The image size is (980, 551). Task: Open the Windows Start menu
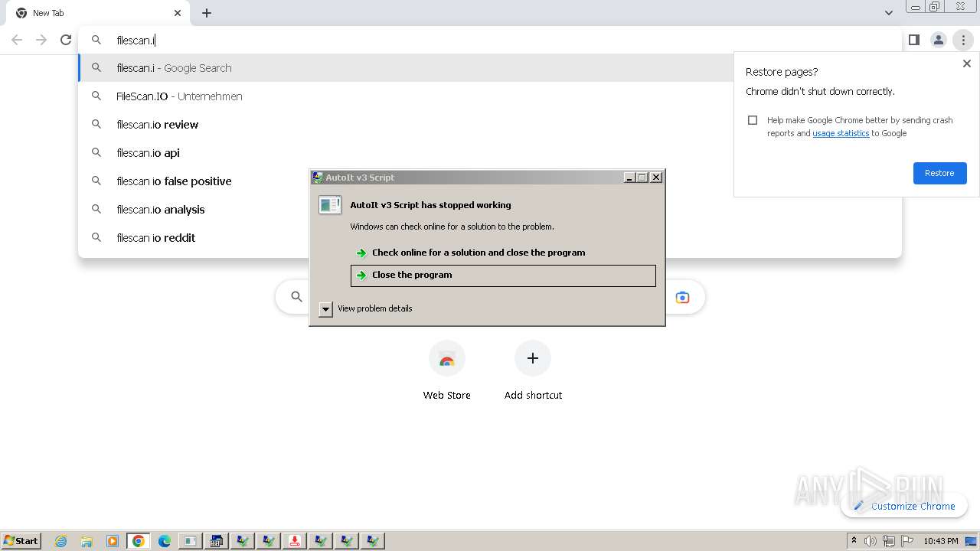21,541
